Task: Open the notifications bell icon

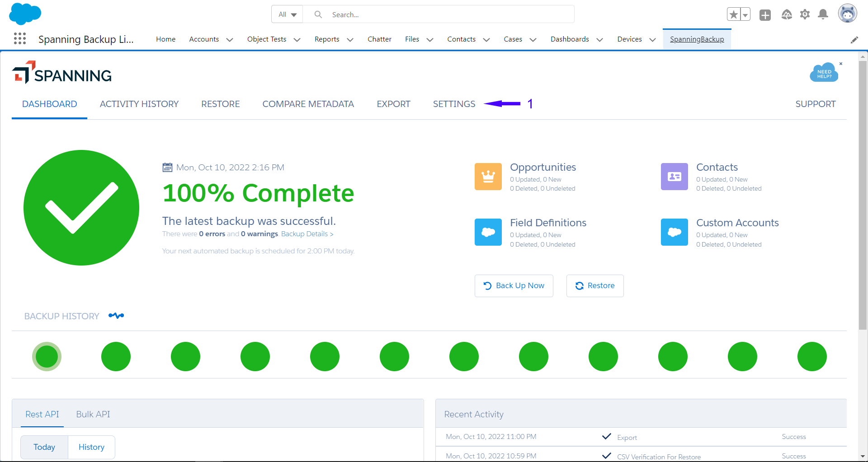Action: (x=823, y=14)
